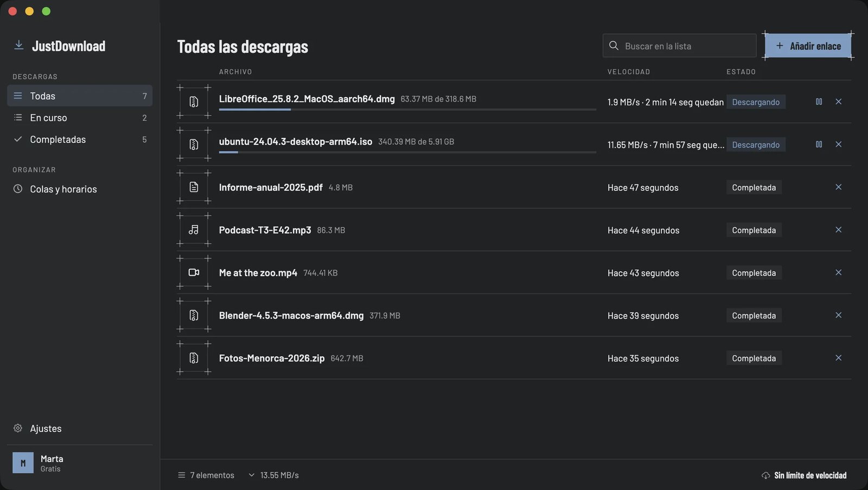
Task: Remove Fotos-Menorca-2026.zip entry with X
Action: 838,358
